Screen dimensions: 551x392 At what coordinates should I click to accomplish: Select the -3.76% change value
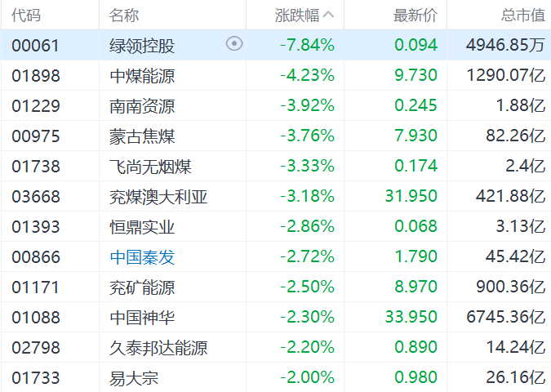pyautogui.click(x=307, y=136)
